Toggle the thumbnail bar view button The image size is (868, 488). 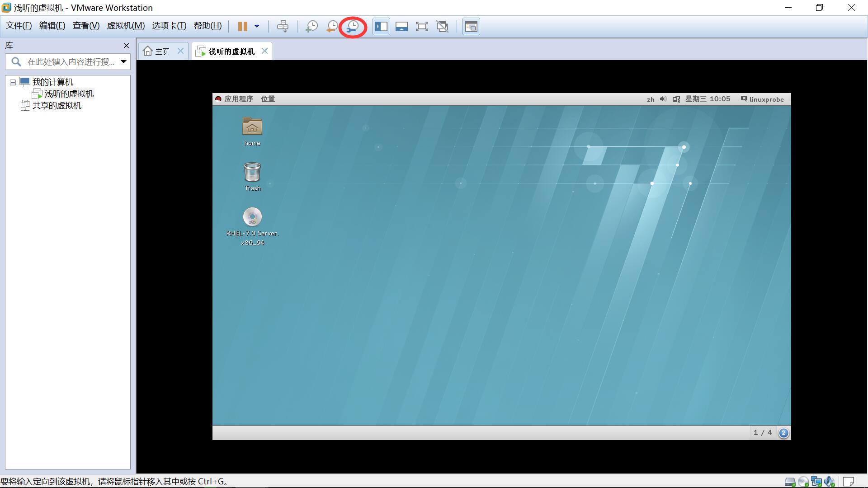point(401,26)
